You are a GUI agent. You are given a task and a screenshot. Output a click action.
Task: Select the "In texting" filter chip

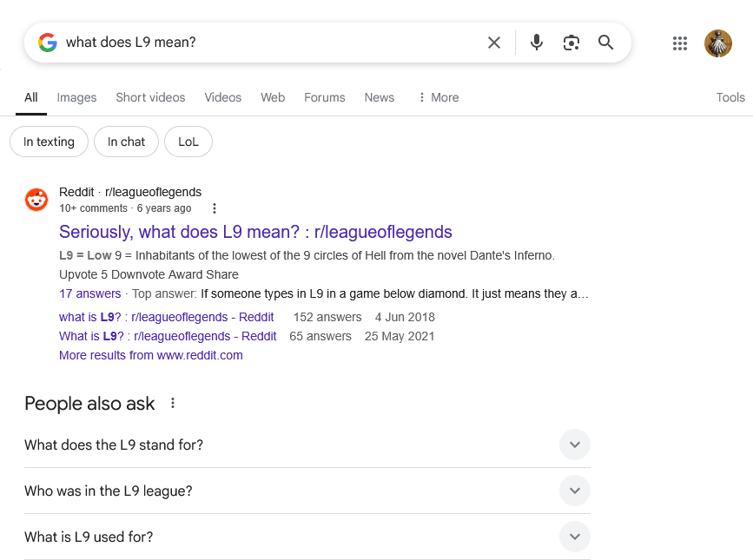pyautogui.click(x=49, y=142)
